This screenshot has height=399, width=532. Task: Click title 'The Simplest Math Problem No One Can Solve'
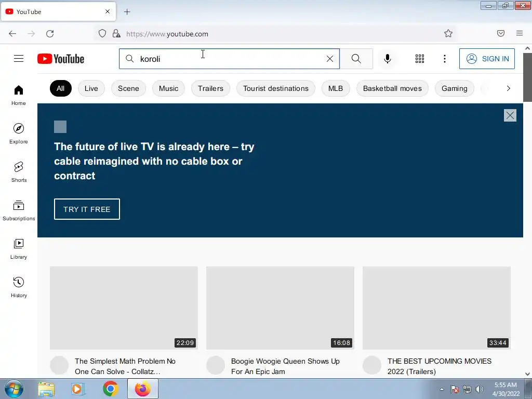click(125, 366)
